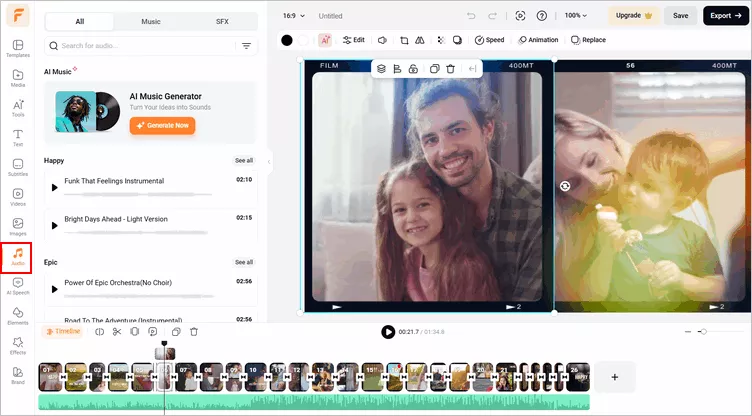
Task: Click the align icon in floating toolbar
Action: coord(397,69)
